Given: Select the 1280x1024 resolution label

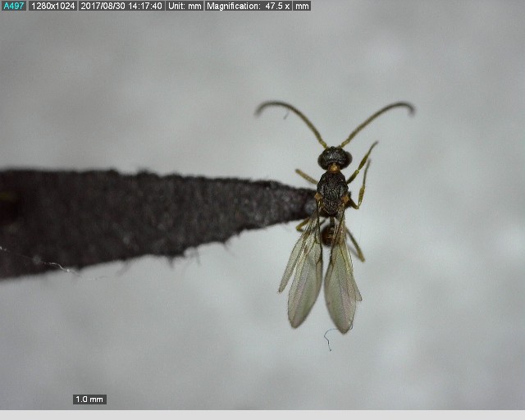Looking at the screenshot, I should click(53, 6).
